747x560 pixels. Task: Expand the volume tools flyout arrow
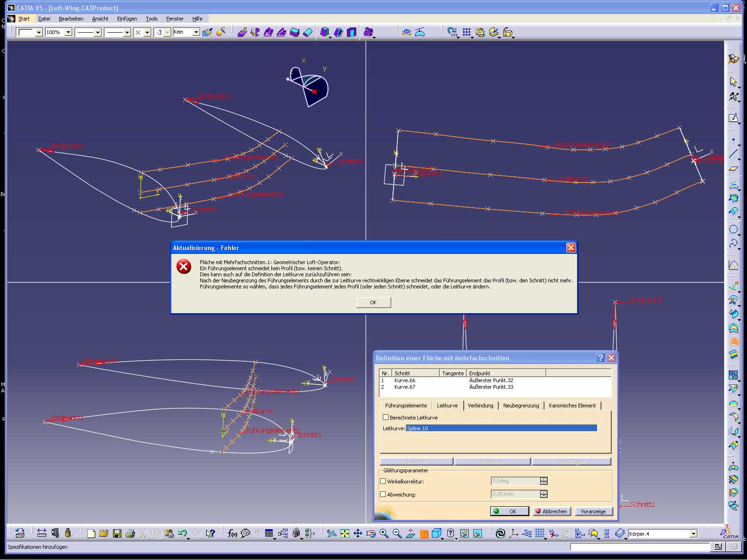(330, 37)
